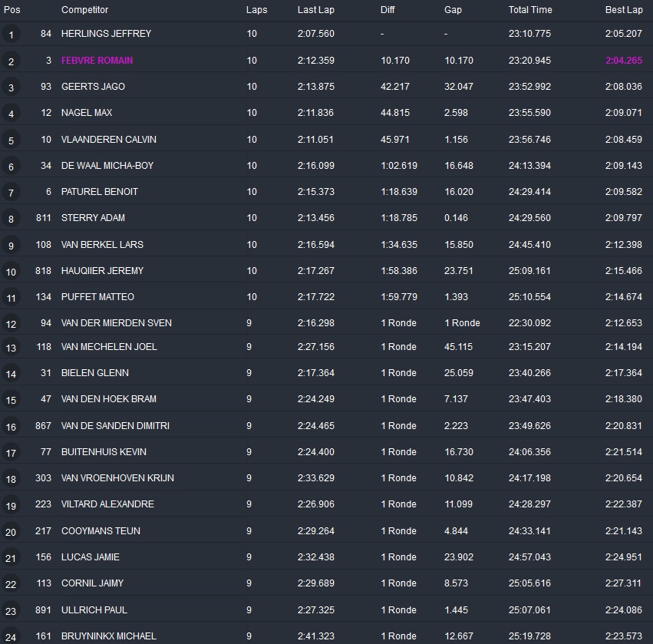Select the position 12 circle badge
The image size is (653, 644).
point(11,324)
